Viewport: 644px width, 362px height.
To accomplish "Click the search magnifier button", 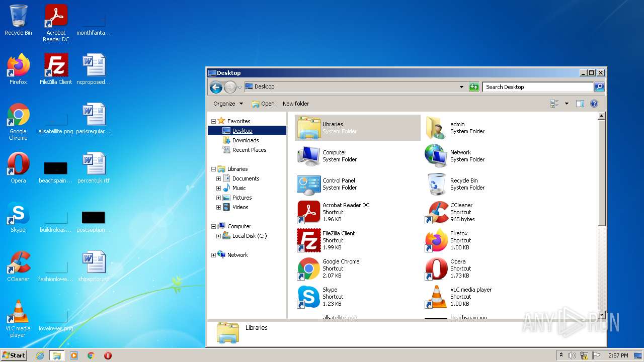I will pos(599,87).
